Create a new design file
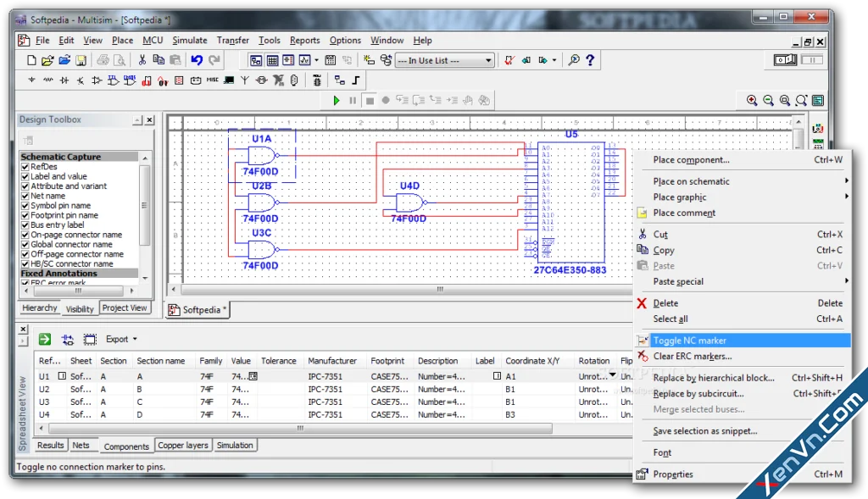Screen dimensions: 868x499 click(31, 60)
